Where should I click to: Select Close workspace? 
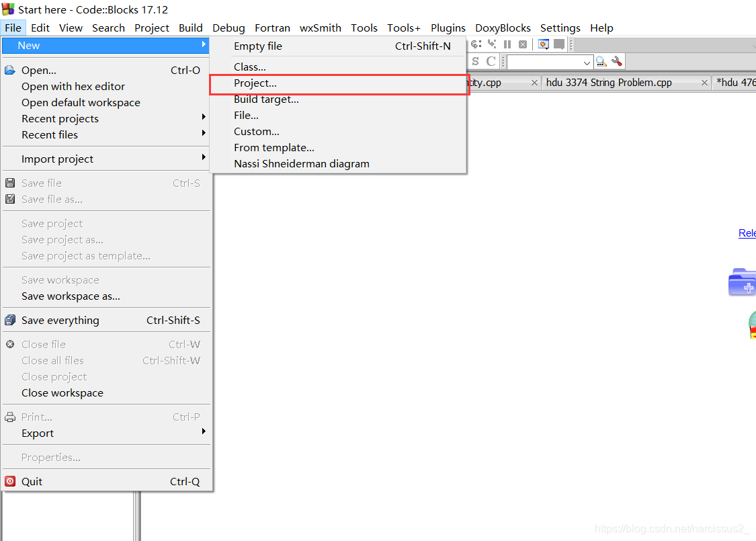coord(106,393)
